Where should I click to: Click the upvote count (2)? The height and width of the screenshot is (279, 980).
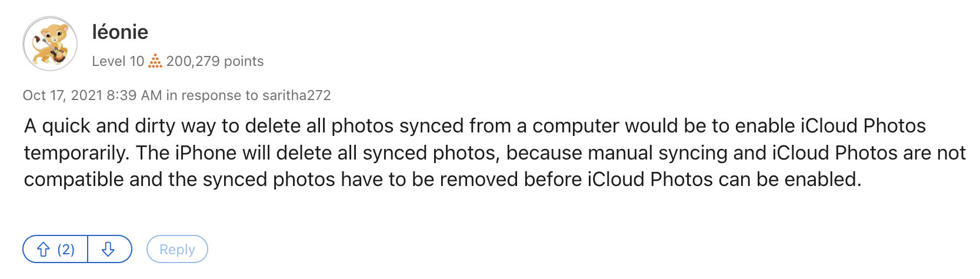coord(66,250)
